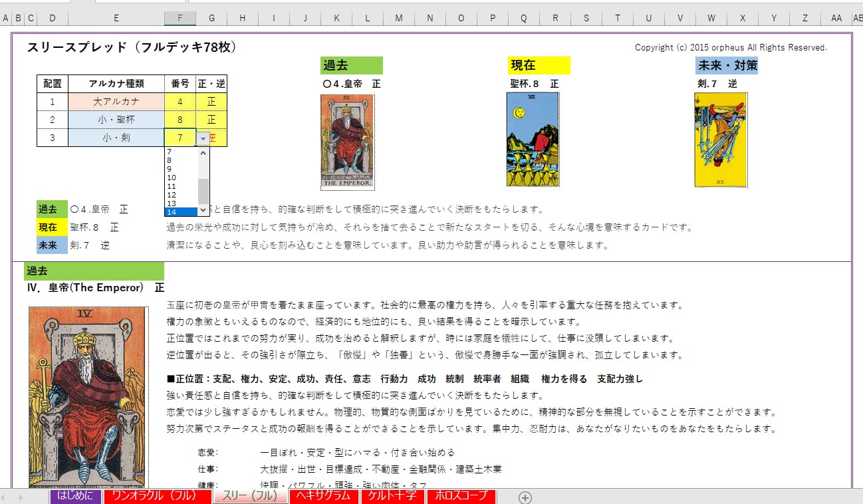Select the small Emperor card thumbnail
The height and width of the screenshot is (504, 863).
[347, 142]
